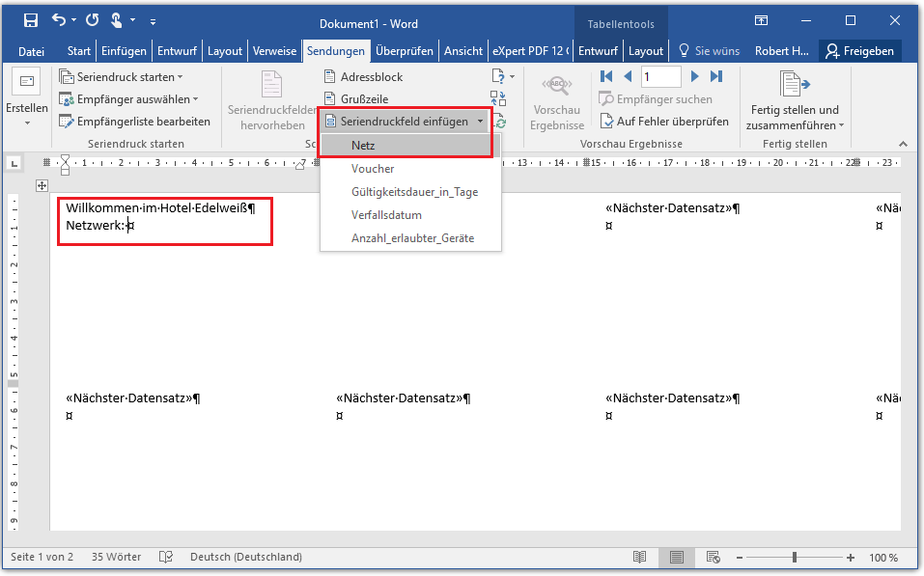Select Web Layout view in status bar
The image size is (924, 576).
[713, 558]
